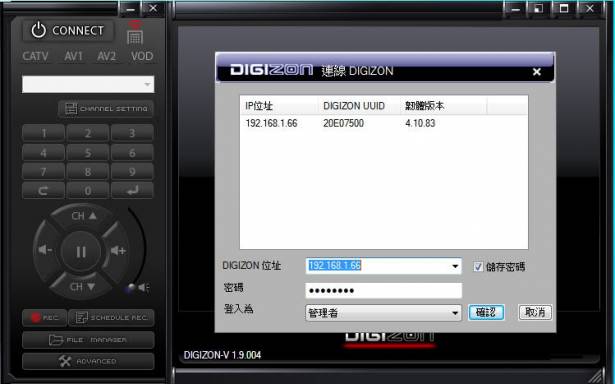Close the DIGIZON connection dialog

pyautogui.click(x=537, y=72)
